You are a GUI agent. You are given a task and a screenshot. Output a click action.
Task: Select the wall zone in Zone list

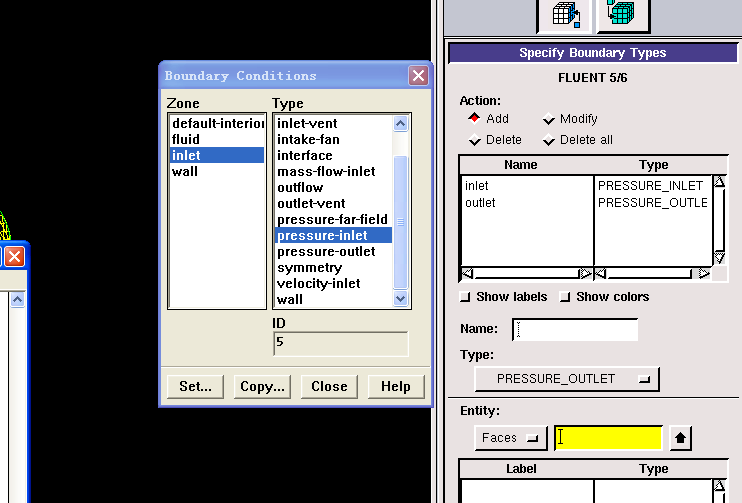tap(185, 171)
